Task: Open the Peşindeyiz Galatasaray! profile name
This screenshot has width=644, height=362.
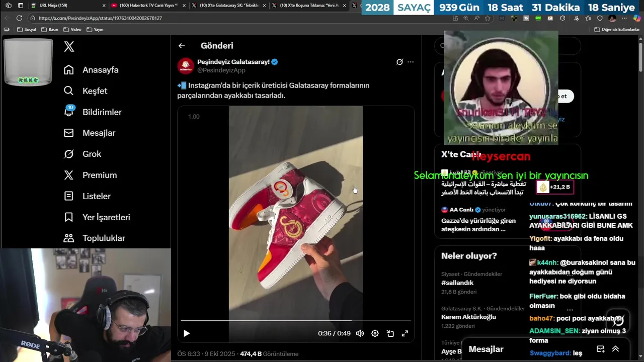Action: (x=233, y=62)
